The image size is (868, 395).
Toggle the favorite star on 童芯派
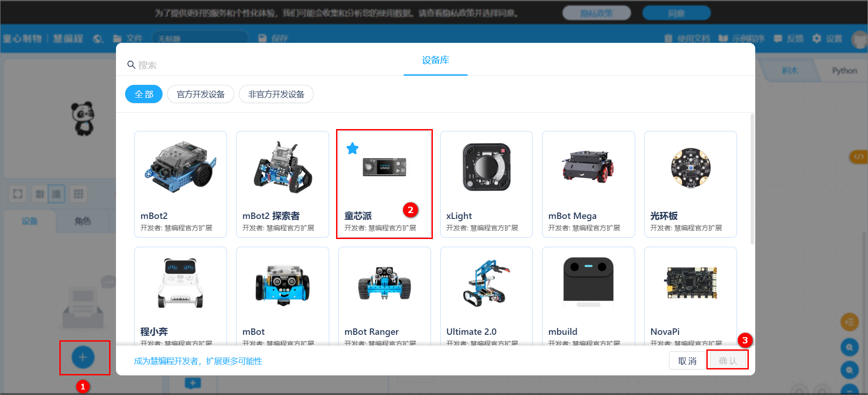pyautogui.click(x=352, y=148)
